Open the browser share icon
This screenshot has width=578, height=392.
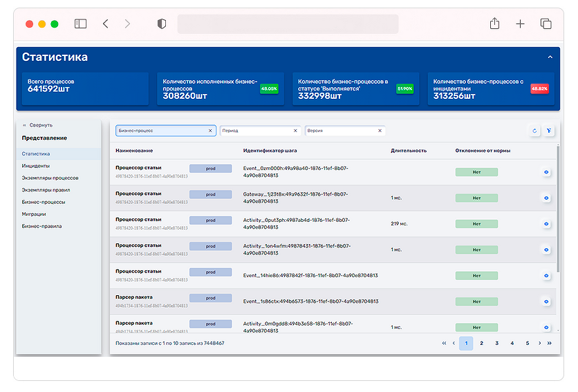(x=494, y=24)
